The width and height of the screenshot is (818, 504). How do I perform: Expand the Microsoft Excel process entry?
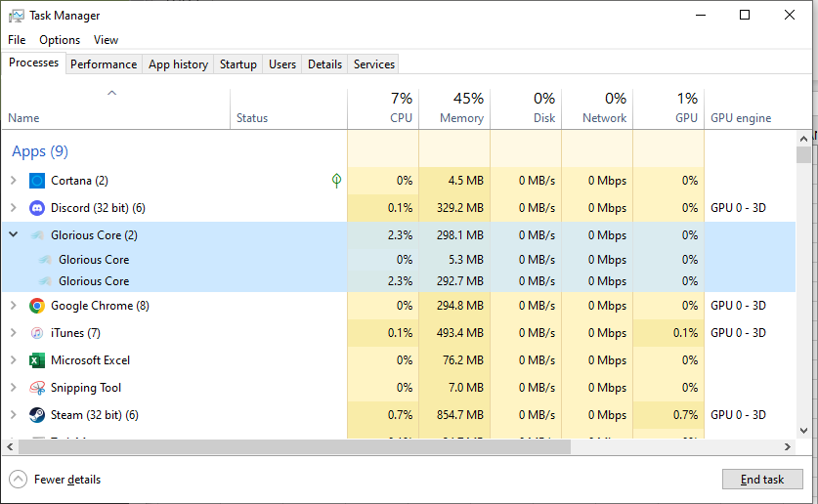pyautogui.click(x=14, y=360)
